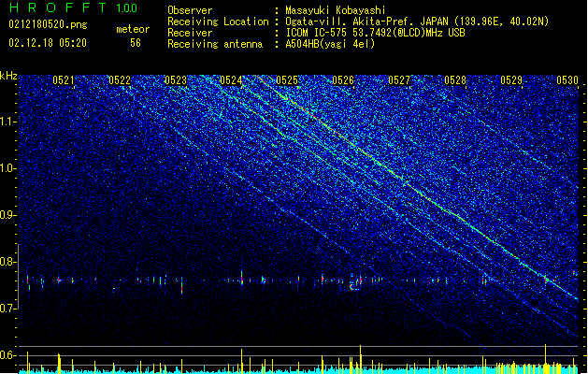Image resolution: width=588 pixels, height=374 pixels.
Task: Click the 0521 time marker
Action: [x=64, y=80]
